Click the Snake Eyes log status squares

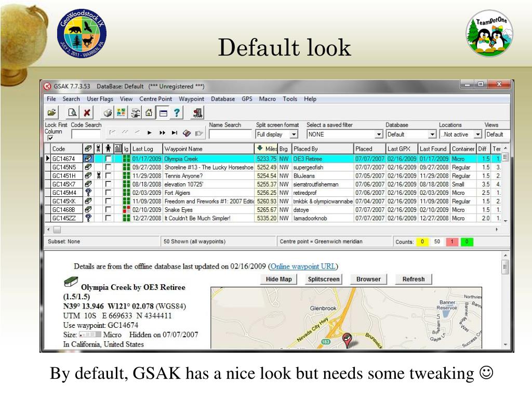click(126, 210)
